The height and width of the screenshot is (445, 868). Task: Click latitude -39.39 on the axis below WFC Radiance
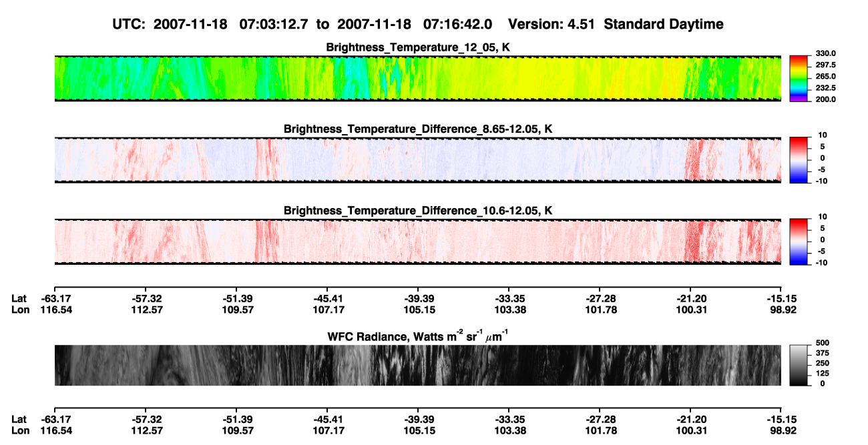pyautogui.click(x=418, y=420)
